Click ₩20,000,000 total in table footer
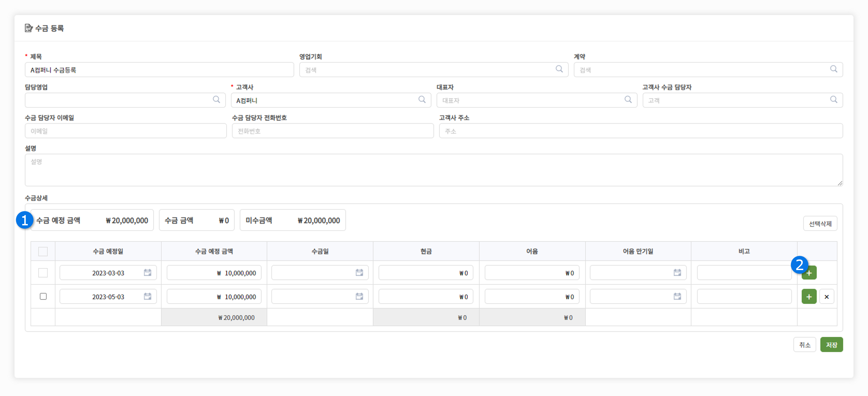 point(236,317)
